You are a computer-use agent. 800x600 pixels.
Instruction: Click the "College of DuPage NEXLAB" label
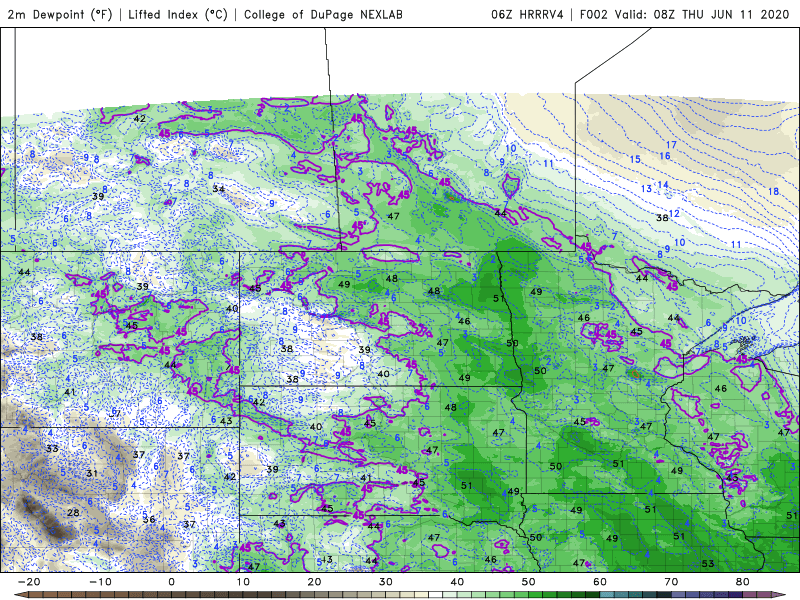point(323,14)
